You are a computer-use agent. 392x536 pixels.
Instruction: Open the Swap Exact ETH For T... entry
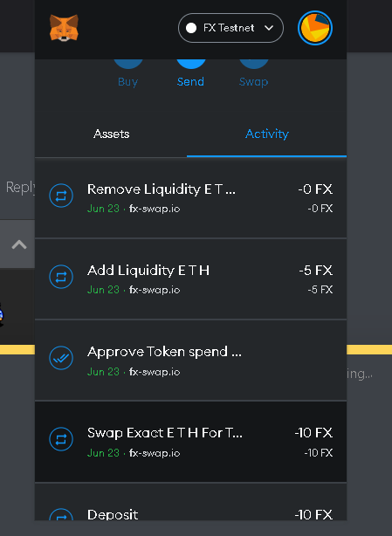pyautogui.click(x=190, y=442)
